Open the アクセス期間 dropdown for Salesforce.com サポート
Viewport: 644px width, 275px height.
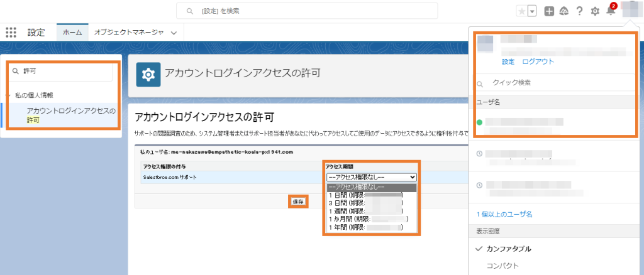click(x=371, y=177)
